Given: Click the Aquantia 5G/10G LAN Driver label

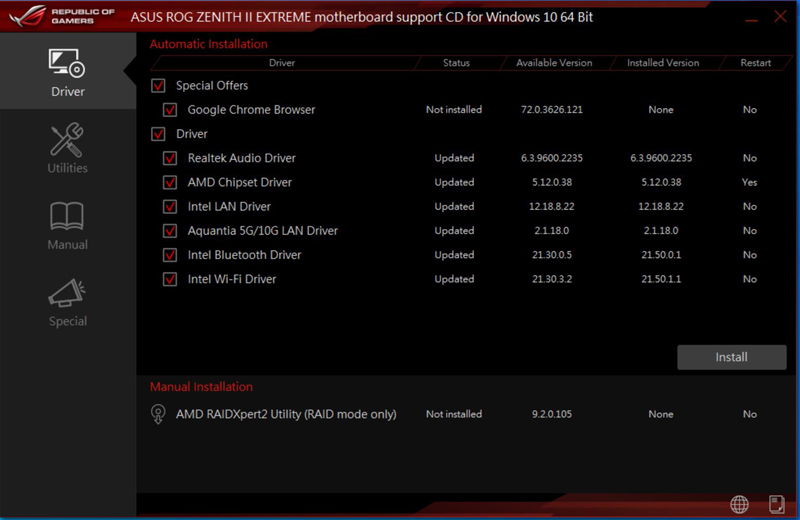Looking at the screenshot, I should pyautogui.click(x=262, y=231).
